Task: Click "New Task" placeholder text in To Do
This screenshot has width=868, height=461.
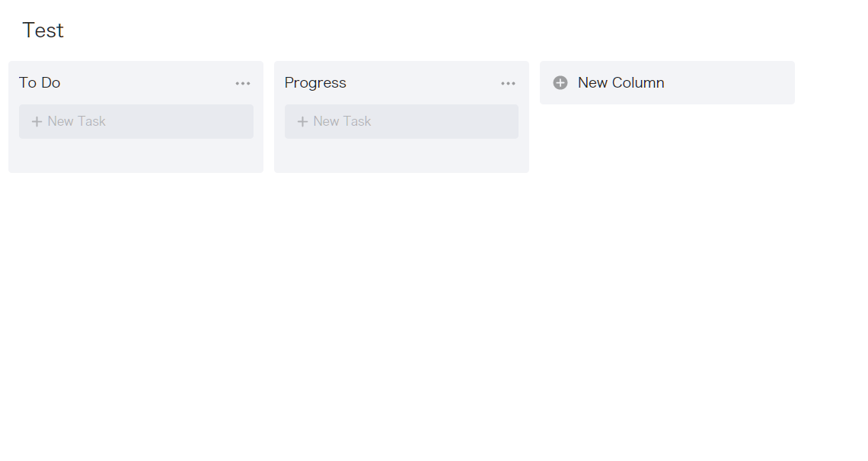Action: [x=76, y=121]
